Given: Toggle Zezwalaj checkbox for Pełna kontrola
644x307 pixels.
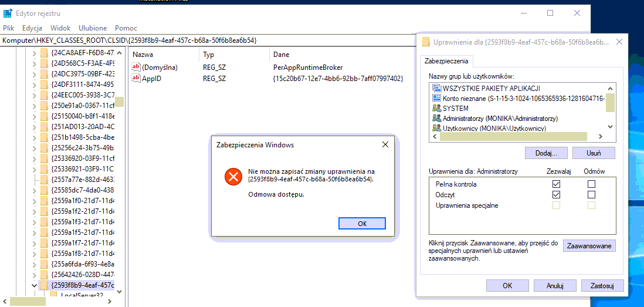Looking at the screenshot, I should pyautogui.click(x=557, y=184).
